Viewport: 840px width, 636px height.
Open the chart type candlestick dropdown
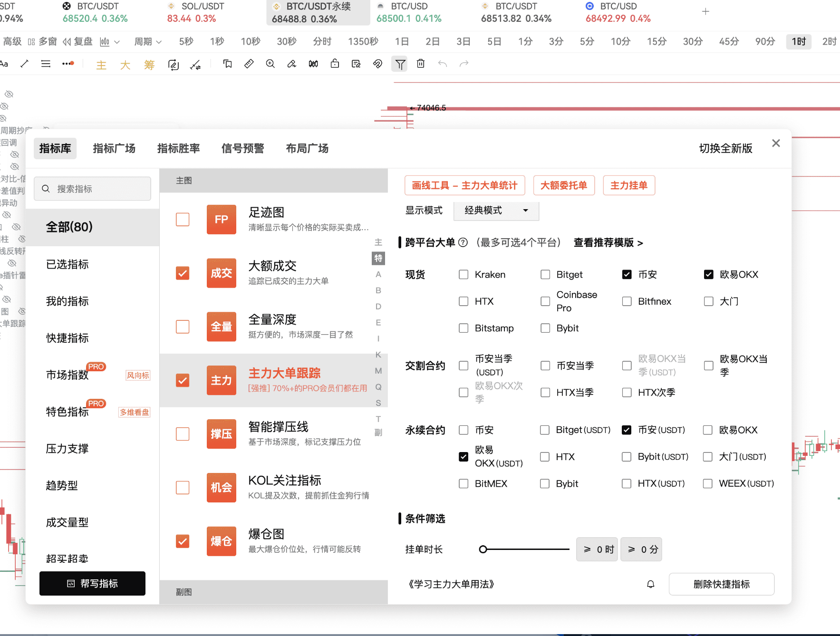point(109,42)
